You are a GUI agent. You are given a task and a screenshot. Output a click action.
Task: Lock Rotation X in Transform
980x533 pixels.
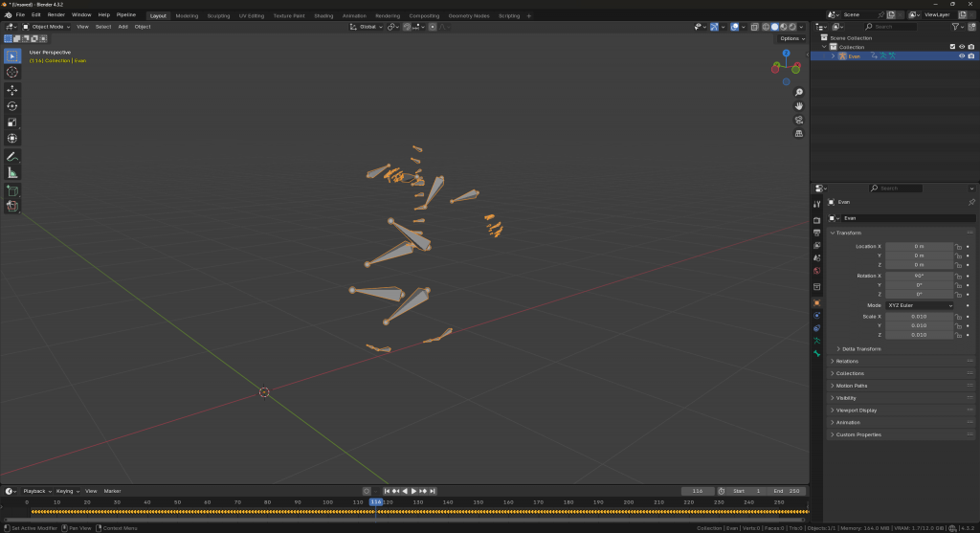pyautogui.click(x=958, y=277)
